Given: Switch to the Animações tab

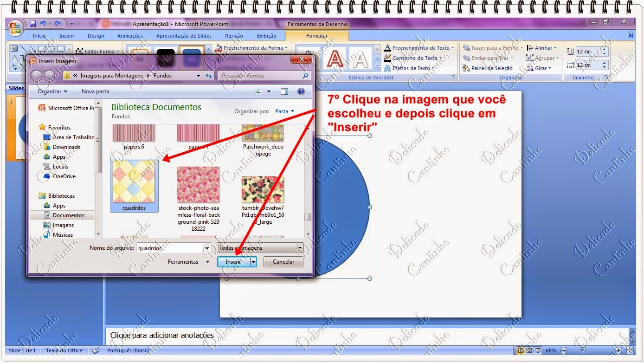Looking at the screenshot, I should point(130,36).
